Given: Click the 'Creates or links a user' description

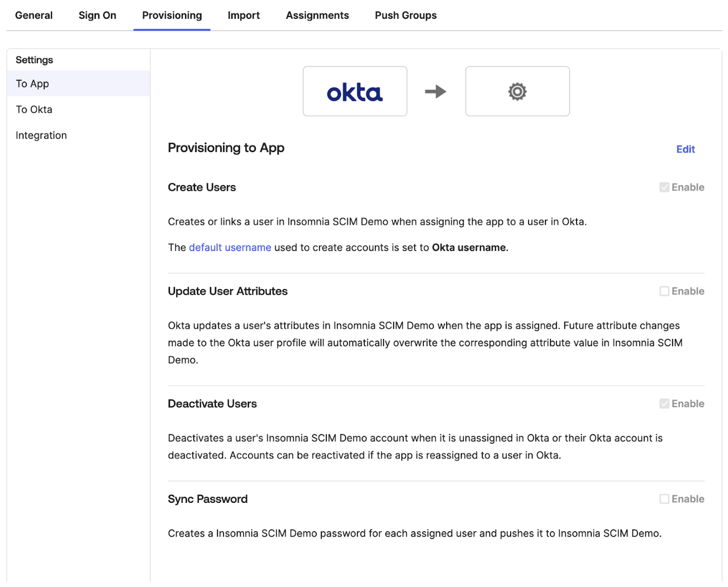Looking at the screenshot, I should [x=377, y=222].
